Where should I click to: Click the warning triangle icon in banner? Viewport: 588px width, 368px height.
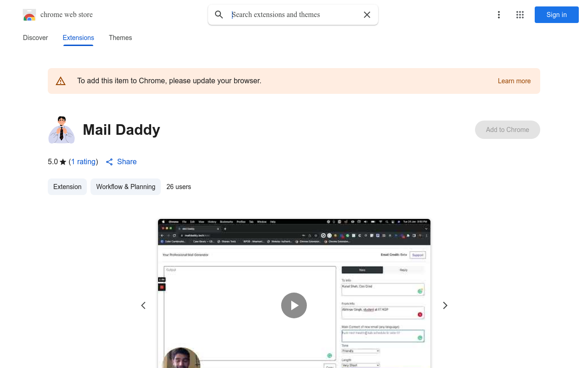coord(61,81)
